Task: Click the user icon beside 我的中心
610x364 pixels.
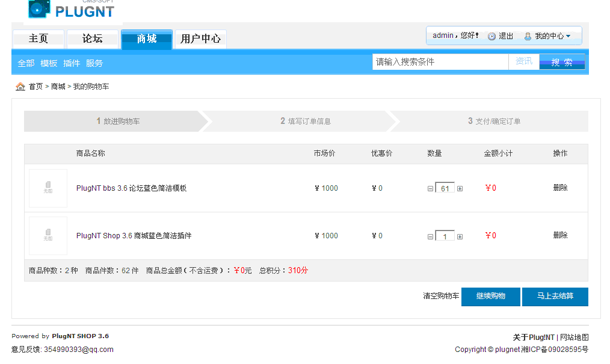Action: [528, 36]
